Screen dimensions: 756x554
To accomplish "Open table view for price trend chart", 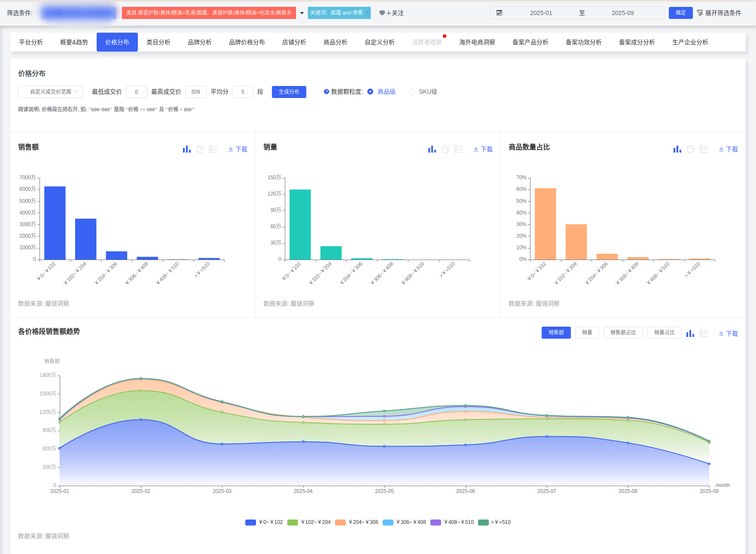I will (704, 334).
